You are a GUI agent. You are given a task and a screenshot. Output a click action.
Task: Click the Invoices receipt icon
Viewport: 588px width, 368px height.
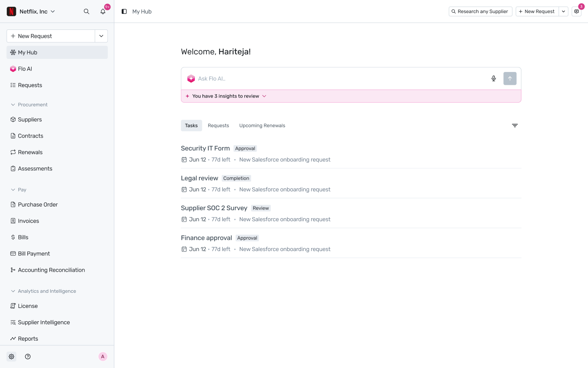coord(13,221)
